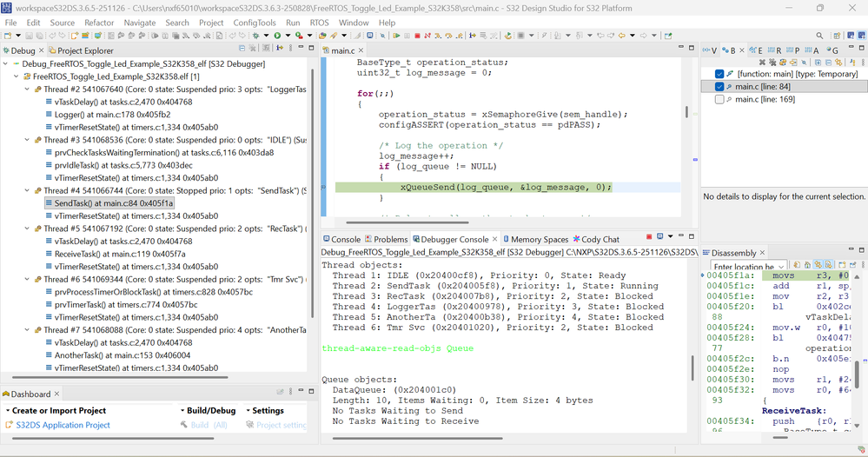
Task: Click the red Terminate debug icon
Action: pos(417,36)
